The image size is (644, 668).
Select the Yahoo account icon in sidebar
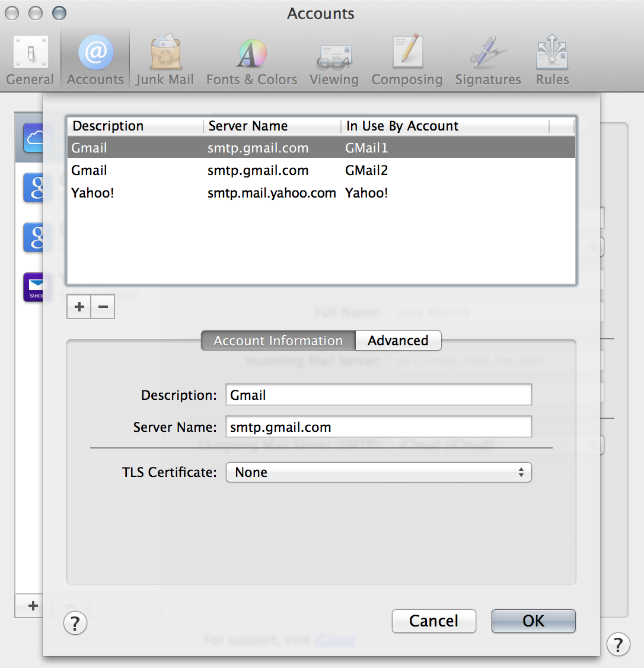coord(33,287)
